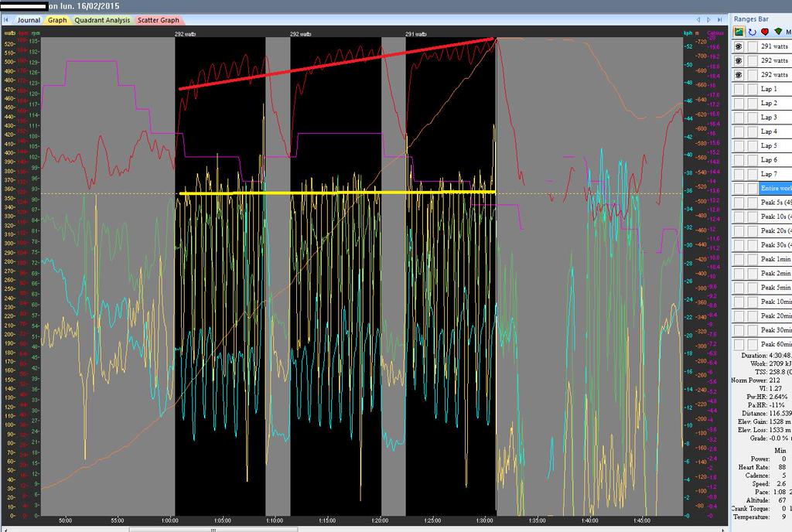Select the Peak 20min range row

coord(775,315)
